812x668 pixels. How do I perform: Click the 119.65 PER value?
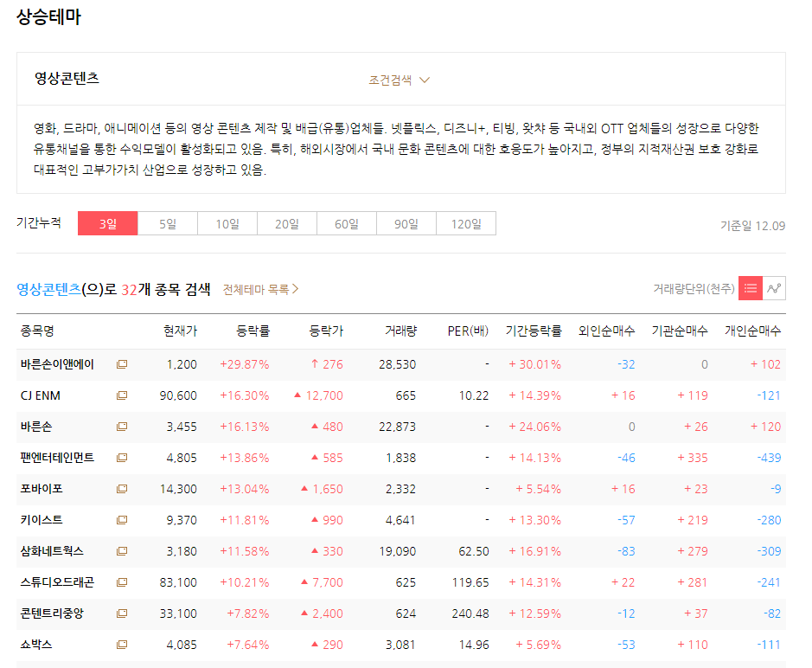(470, 582)
